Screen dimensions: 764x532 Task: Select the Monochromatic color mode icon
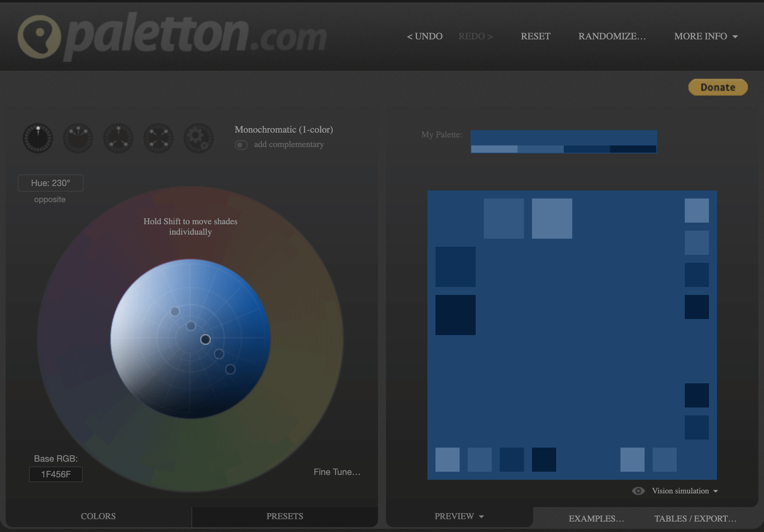[x=38, y=138]
